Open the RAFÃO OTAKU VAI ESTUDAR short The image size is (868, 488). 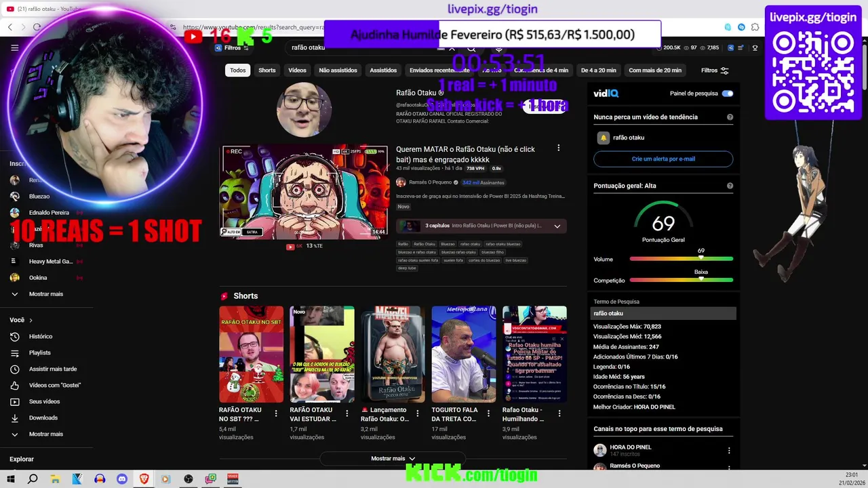pos(322,354)
